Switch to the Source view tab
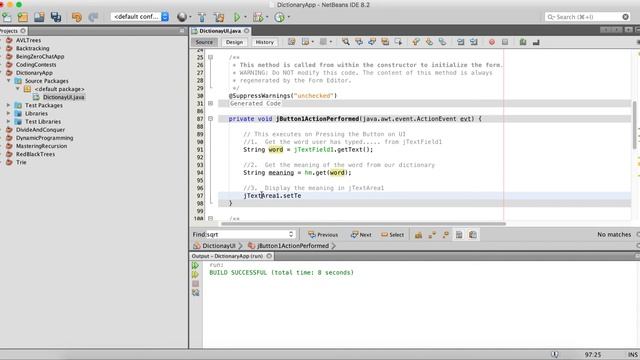Viewport: 640px width, 360px height. 204,42
